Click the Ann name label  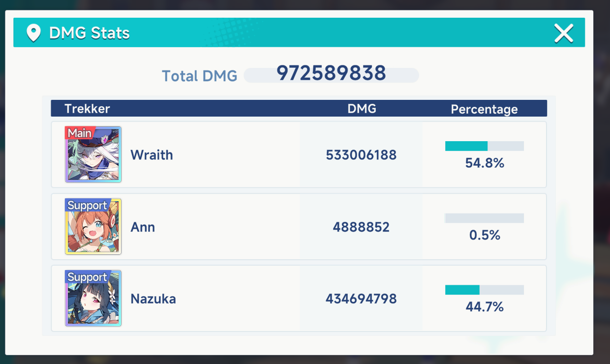143,227
